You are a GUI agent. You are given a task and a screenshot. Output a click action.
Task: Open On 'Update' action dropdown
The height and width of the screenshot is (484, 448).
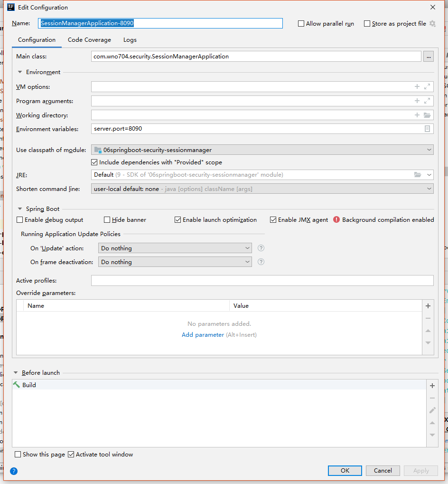click(x=175, y=248)
